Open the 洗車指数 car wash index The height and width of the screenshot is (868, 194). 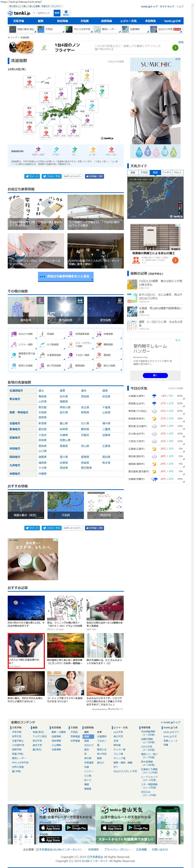[x=99, y=334]
